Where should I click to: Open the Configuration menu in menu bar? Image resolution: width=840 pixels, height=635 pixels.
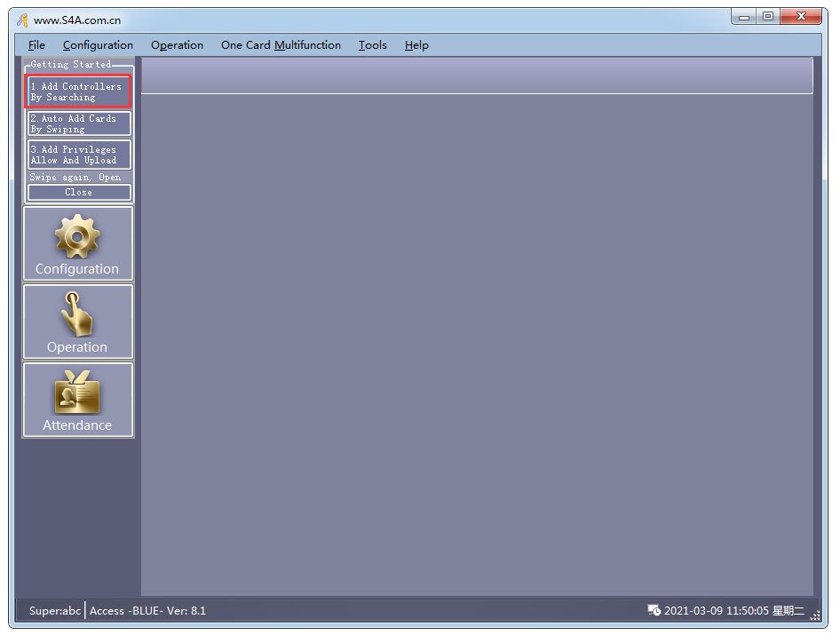(x=98, y=45)
